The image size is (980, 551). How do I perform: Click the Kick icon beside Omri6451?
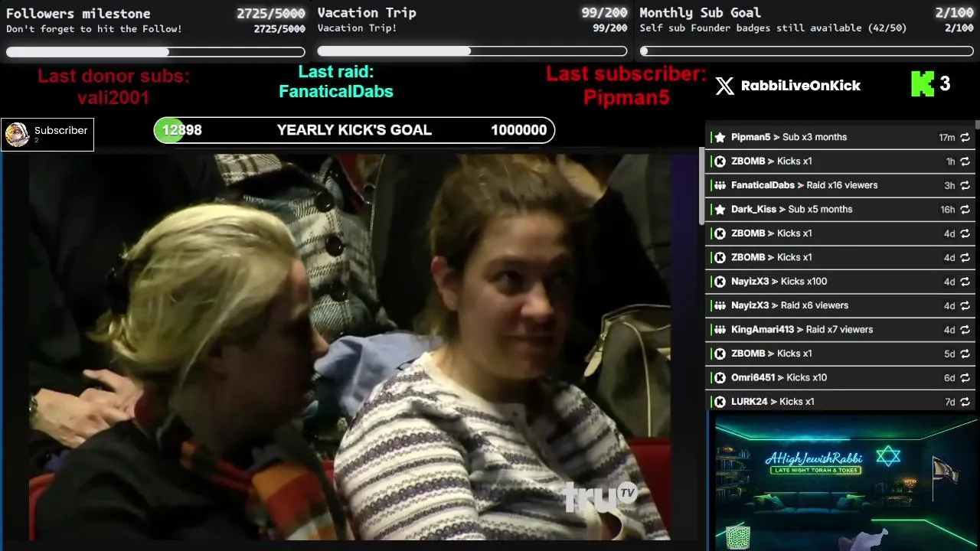(720, 378)
